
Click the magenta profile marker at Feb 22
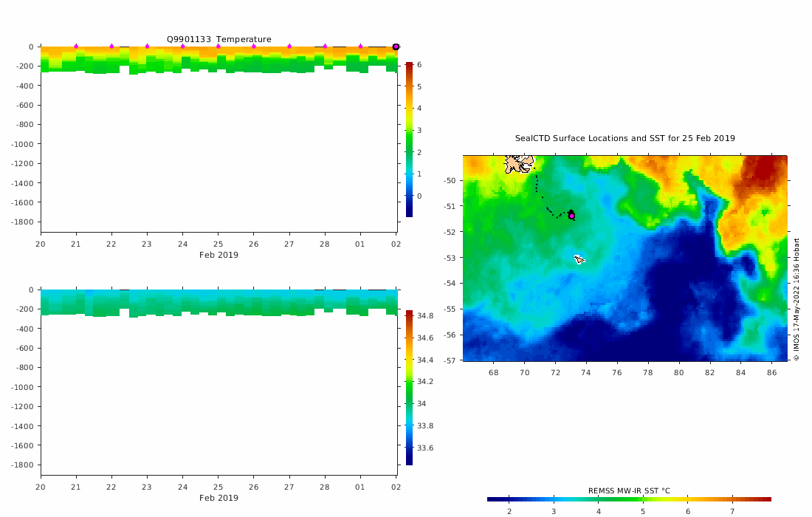pos(111,47)
